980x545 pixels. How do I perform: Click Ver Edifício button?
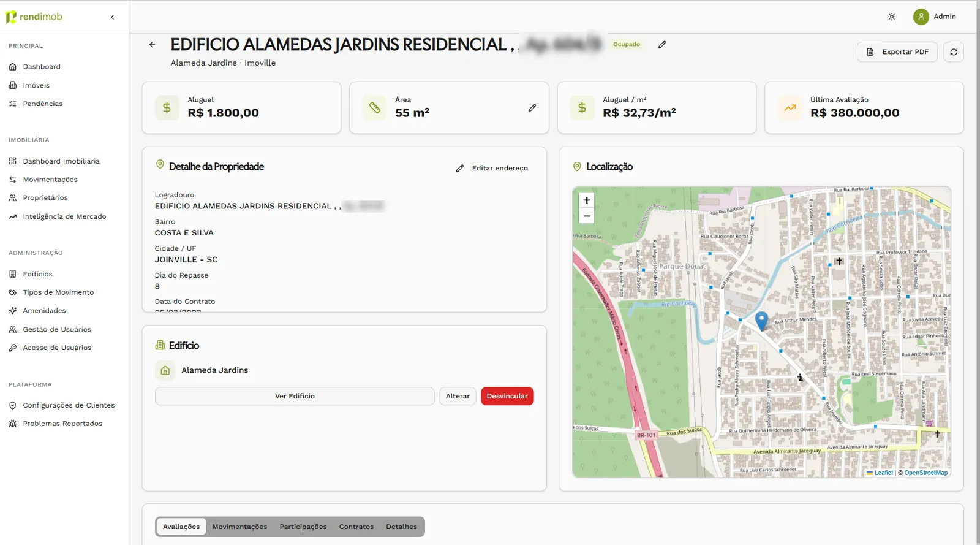pyautogui.click(x=295, y=396)
